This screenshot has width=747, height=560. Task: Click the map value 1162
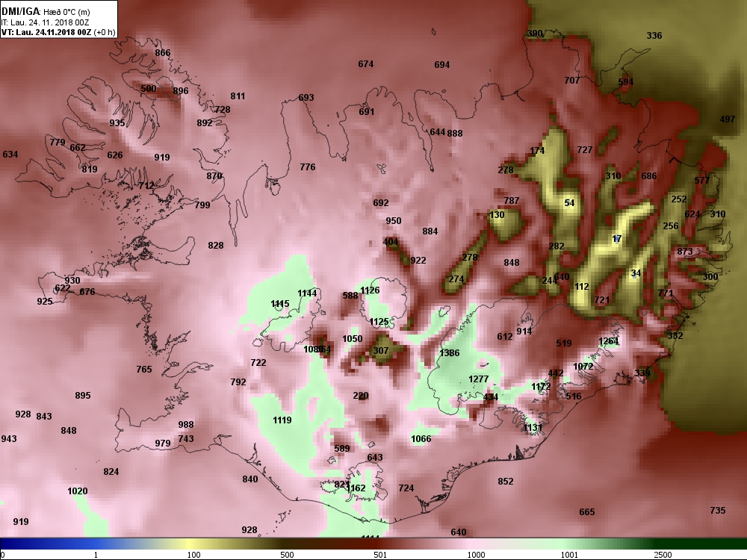pyautogui.click(x=356, y=488)
